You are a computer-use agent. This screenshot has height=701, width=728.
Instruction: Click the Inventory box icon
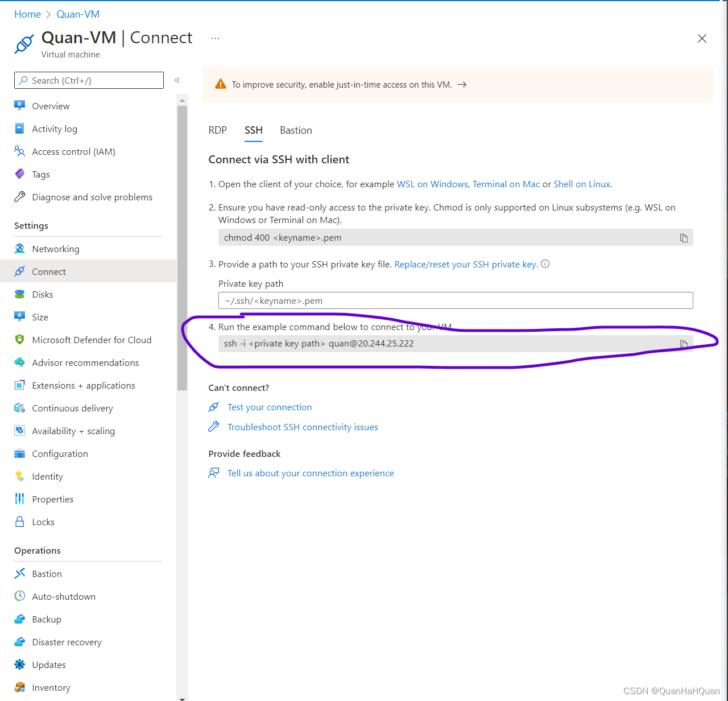20,687
